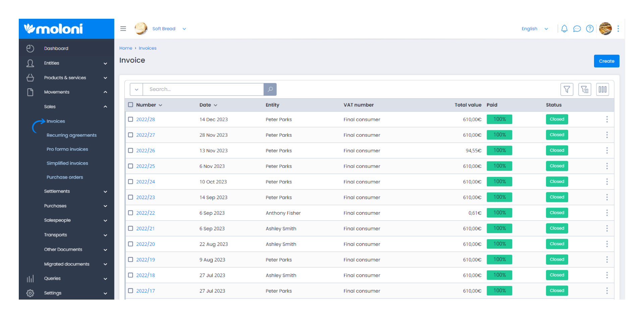The image size is (644, 318).
Task: Check the box for invoice 2022/25
Action: (130, 166)
